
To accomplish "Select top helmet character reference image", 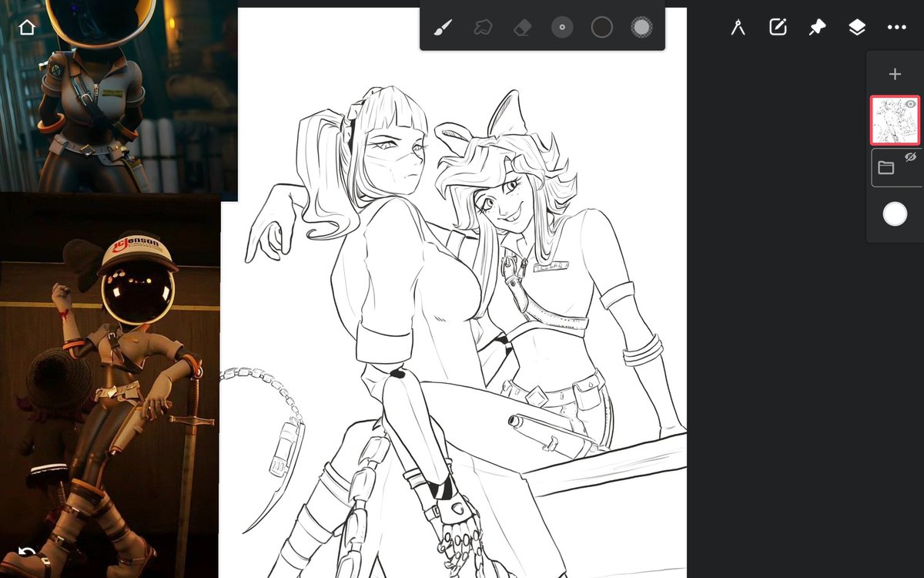I will [x=119, y=96].
